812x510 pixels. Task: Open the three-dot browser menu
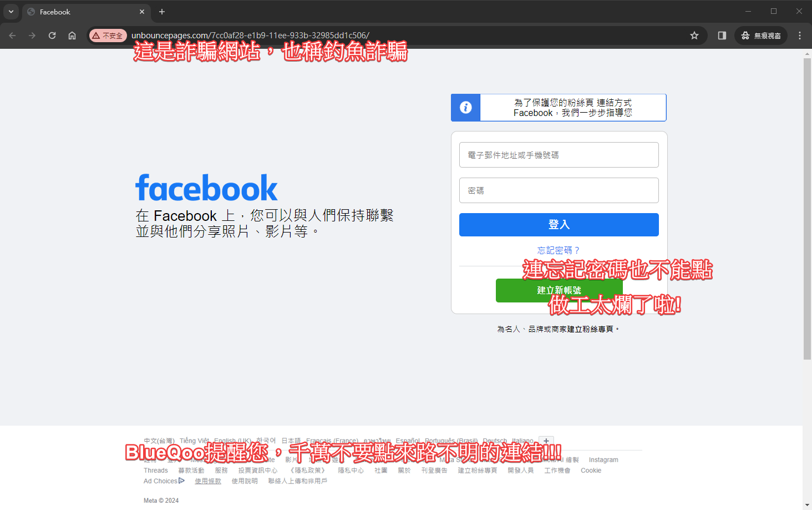pos(799,36)
